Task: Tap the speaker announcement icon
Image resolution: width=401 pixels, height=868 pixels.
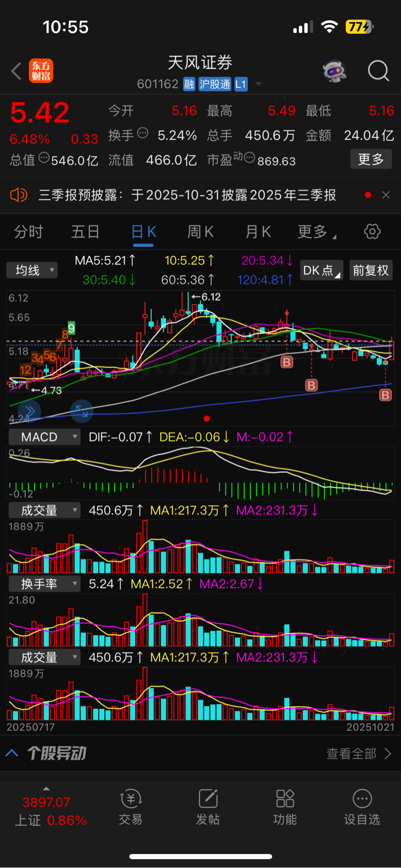Action: [18, 195]
